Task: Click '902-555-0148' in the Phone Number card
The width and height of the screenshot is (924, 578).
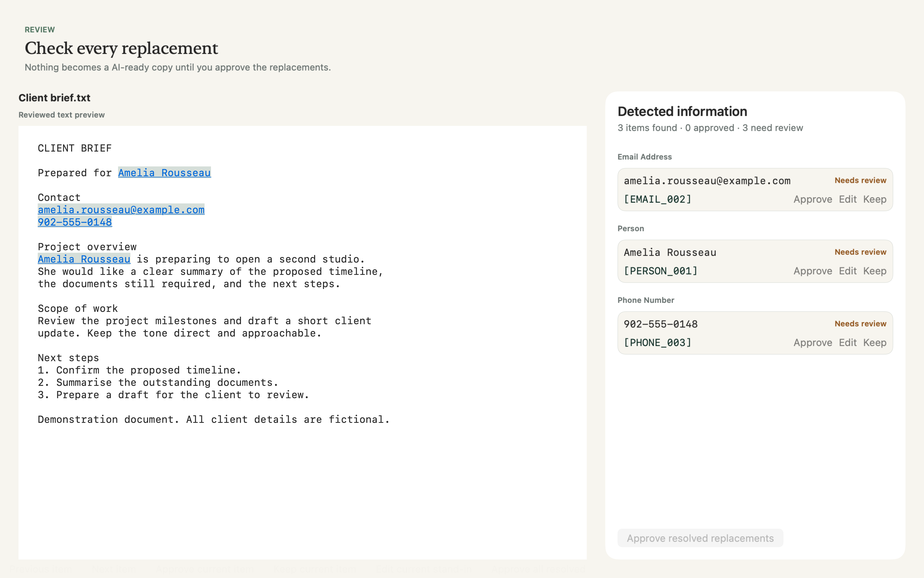Action: click(x=661, y=324)
